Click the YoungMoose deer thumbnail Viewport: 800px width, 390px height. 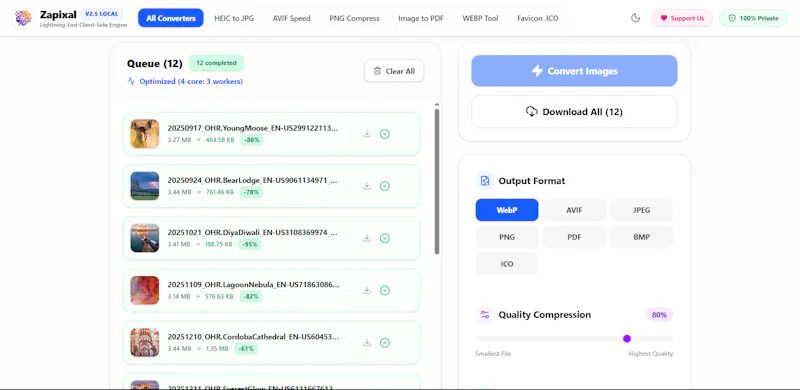click(144, 134)
